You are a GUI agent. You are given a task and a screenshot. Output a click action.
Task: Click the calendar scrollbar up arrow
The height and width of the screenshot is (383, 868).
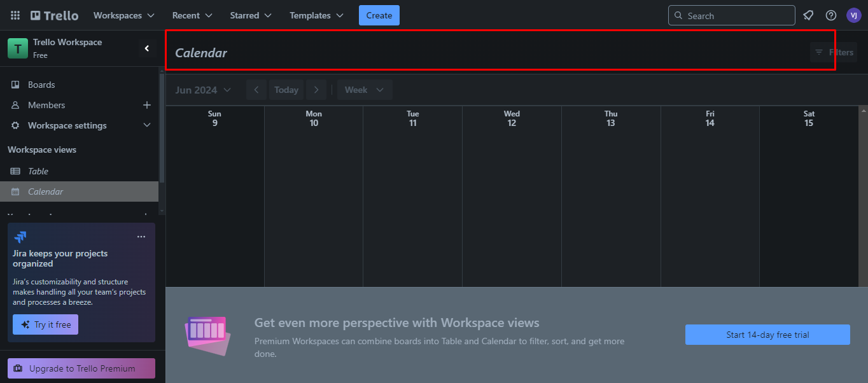[x=864, y=111]
